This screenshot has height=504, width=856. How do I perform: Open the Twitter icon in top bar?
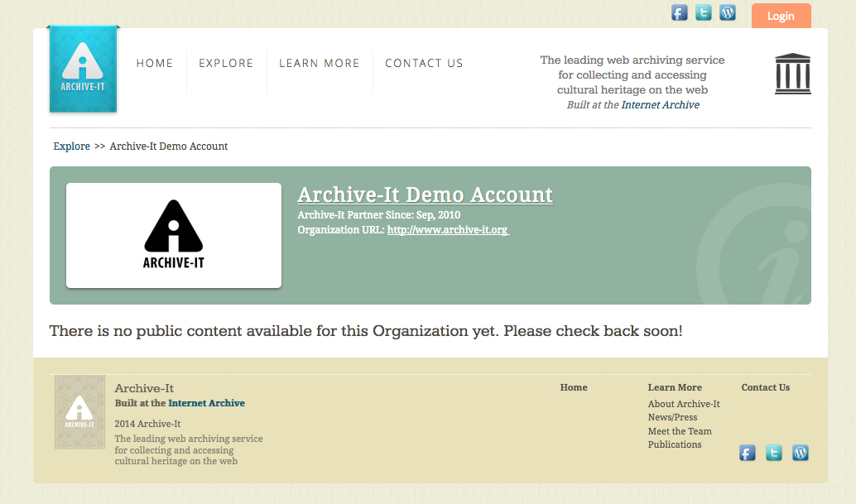pos(704,12)
